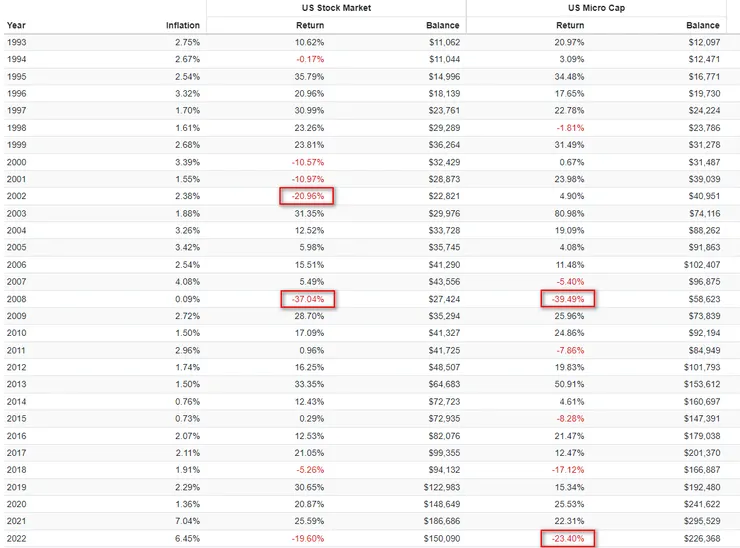Click the 1993 year row label
The image size is (740, 548).
(17, 42)
